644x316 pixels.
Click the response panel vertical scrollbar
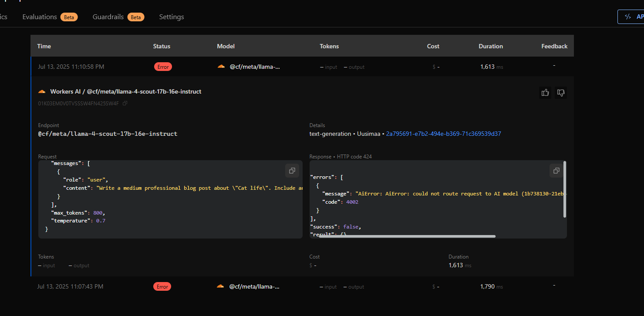coord(565,189)
